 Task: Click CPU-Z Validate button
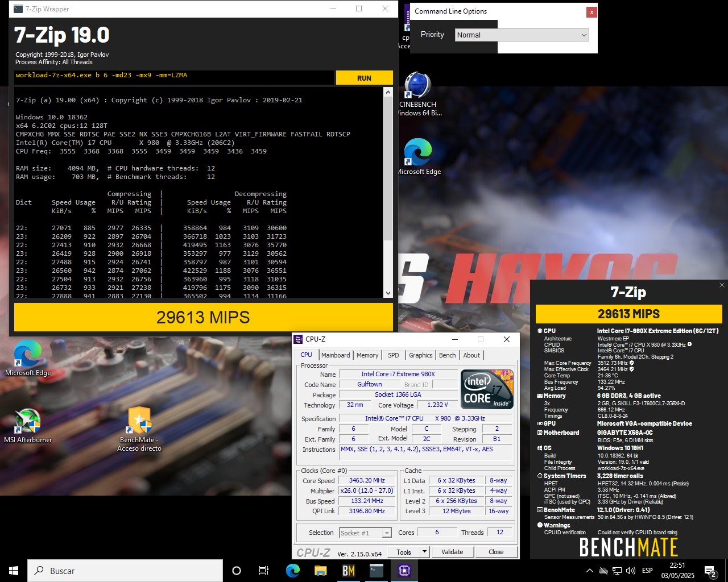point(452,552)
